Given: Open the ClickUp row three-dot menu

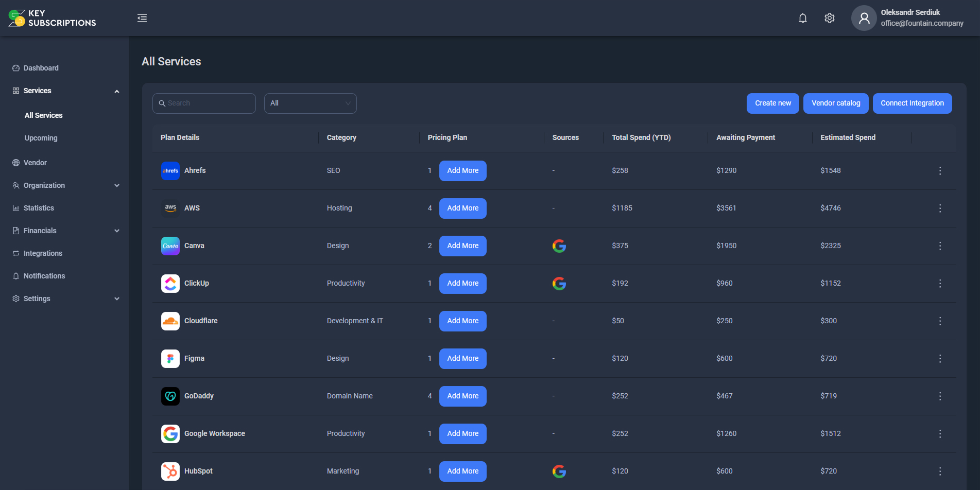Looking at the screenshot, I should click(x=940, y=284).
